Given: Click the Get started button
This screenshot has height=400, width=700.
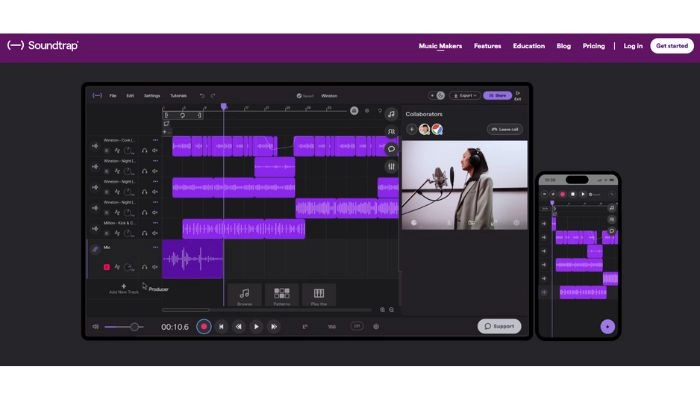Looking at the screenshot, I should click(672, 46).
